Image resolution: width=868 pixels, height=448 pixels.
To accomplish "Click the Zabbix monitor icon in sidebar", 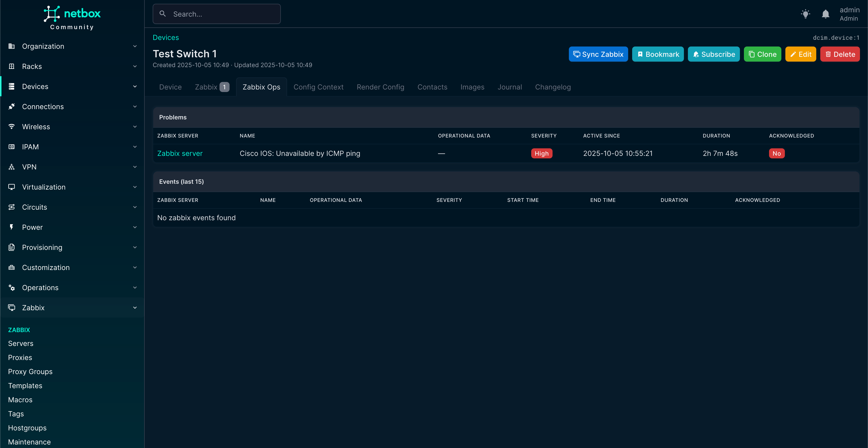I will 12,308.
